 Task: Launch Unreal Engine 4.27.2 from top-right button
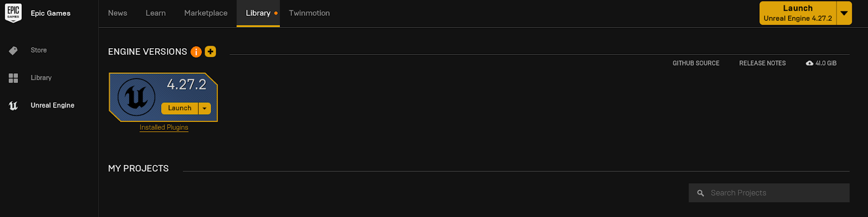tap(797, 13)
